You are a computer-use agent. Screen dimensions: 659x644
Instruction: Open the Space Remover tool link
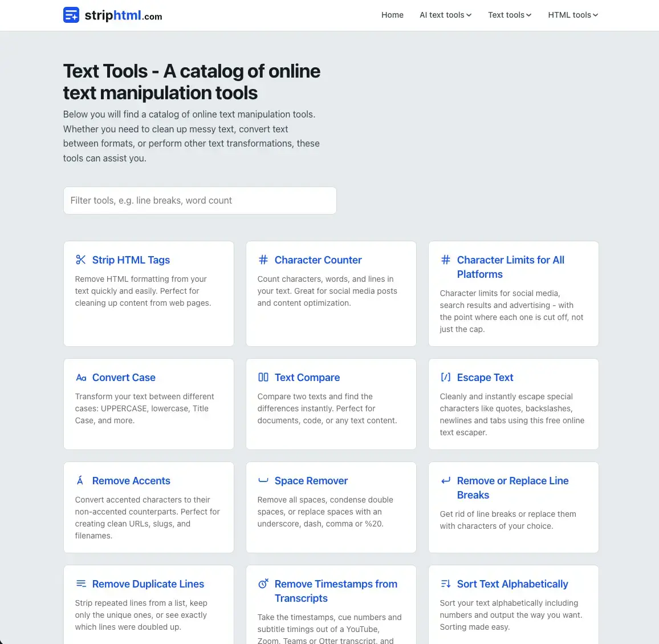[311, 480]
